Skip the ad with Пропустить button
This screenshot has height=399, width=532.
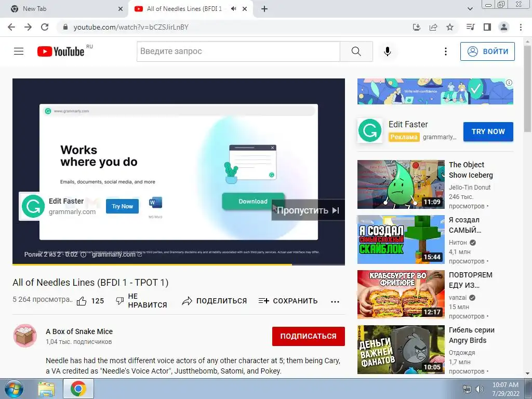tap(308, 210)
